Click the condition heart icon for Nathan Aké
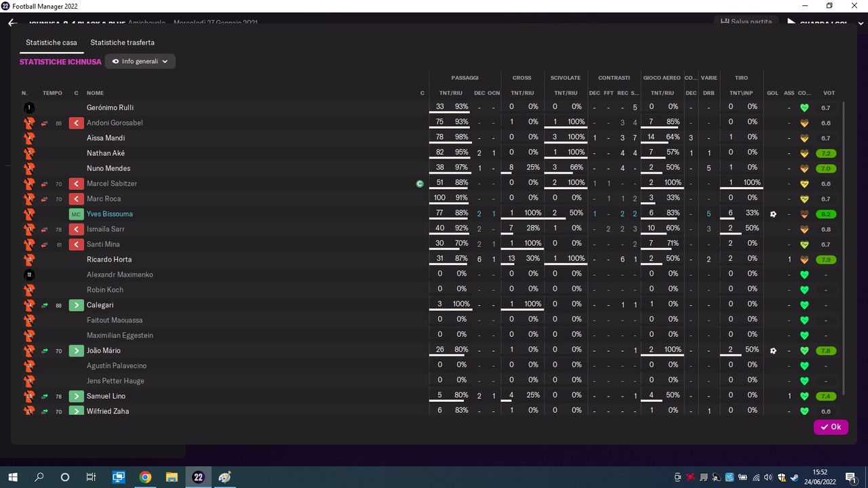The height and width of the screenshot is (488, 868). point(804,153)
